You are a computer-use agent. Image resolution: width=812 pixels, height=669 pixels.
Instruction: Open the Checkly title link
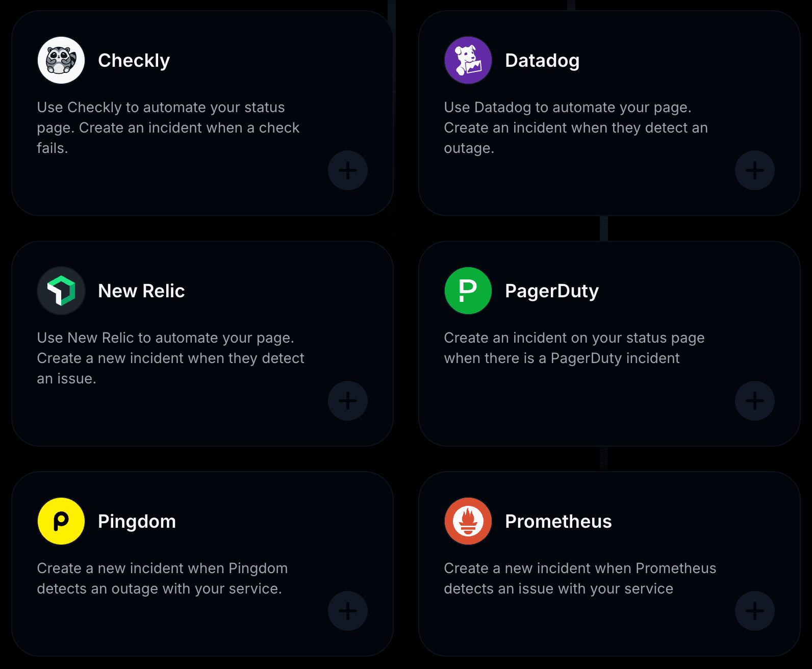click(x=134, y=61)
